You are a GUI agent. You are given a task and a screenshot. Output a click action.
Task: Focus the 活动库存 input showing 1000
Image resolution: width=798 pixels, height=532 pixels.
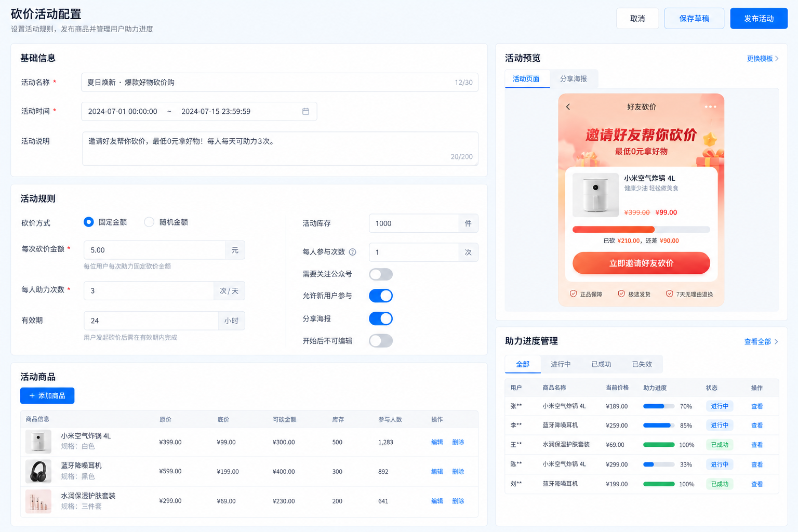pyautogui.click(x=414, y=223)
